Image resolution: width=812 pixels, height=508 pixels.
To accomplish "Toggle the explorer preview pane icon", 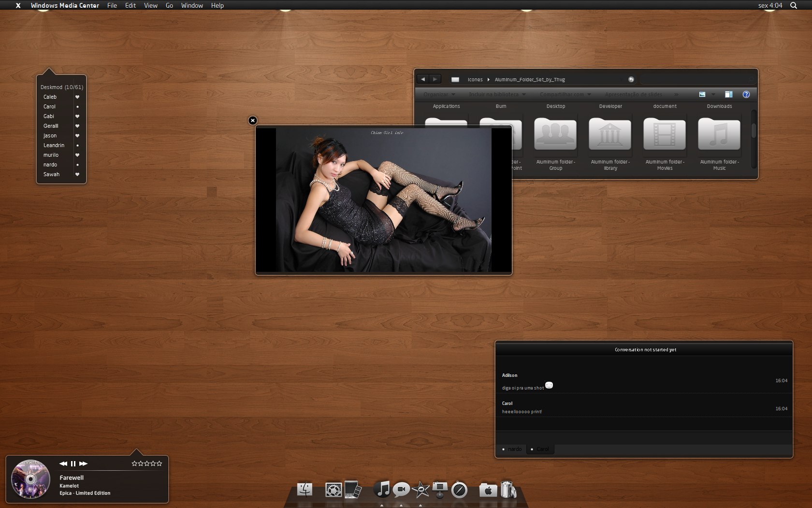I will 728,94.
